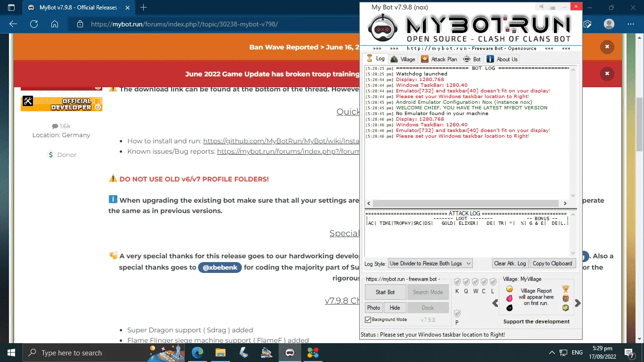The image size is (644, 362).
Task: Click Support the development text
Action: (x=537, y=321)
